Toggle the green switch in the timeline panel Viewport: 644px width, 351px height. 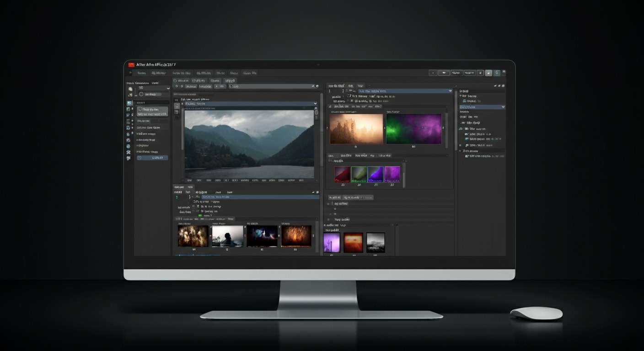200,215
